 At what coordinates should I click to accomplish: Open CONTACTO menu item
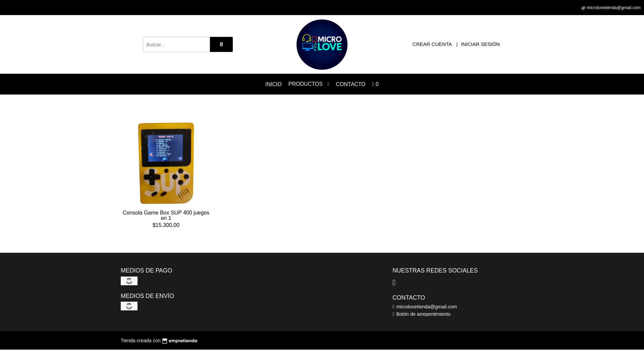tap(351, 84)
